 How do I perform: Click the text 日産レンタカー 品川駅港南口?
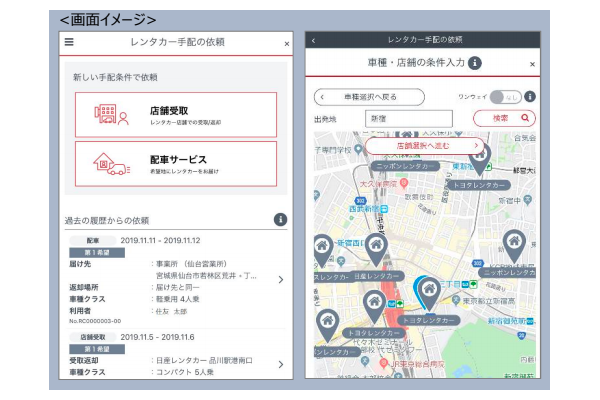(x=204, y=361)
